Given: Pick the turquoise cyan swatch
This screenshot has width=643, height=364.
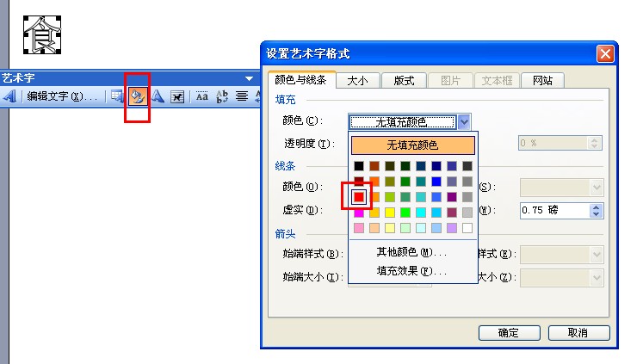Looking at the screenshot, I should 421,213.
